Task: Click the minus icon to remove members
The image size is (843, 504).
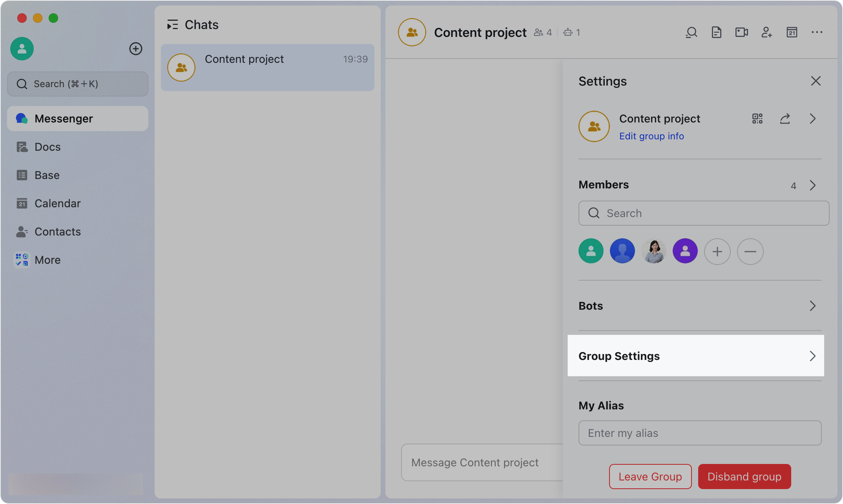Action: coord(750,251)
